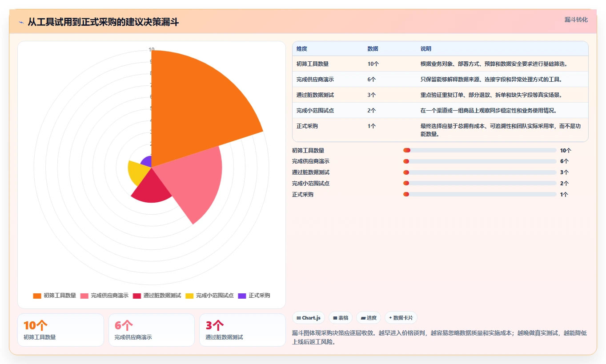
Task: Click the 从工具试用到正式采购 page title
Action: tap(103, 22)
